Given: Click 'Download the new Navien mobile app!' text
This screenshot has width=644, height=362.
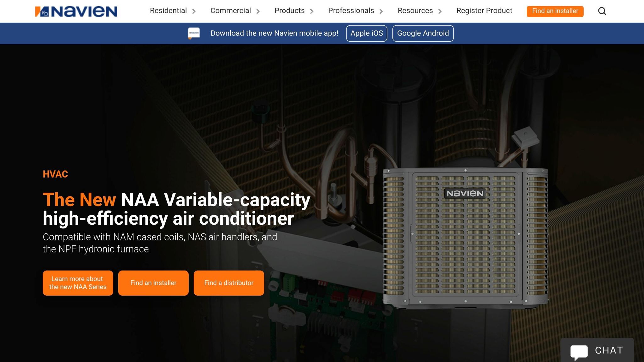Looking at the screenshot, I should click(274, 33).
